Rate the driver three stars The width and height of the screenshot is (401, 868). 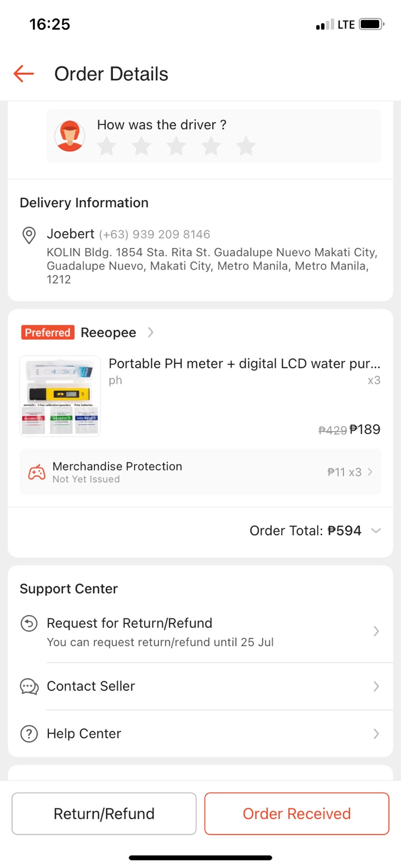pyautogui.click(x=176, y=146)
